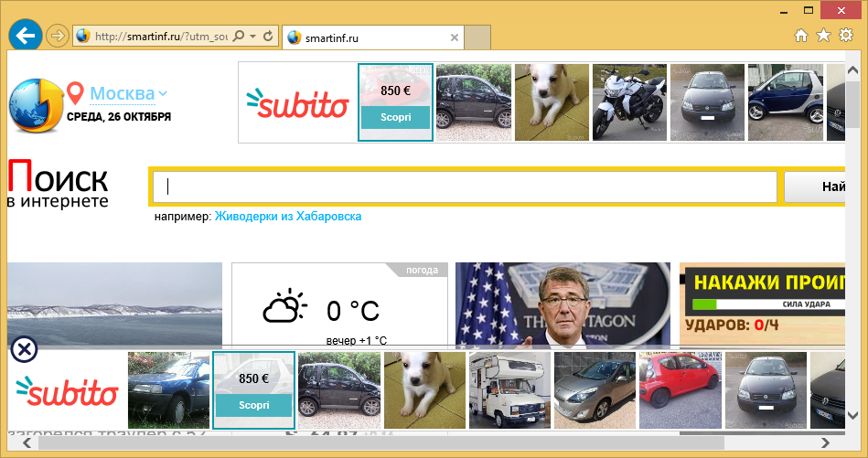This screenshot has height=458, width=868.
Task: Open the red hatchback thumbnail in bottom banner
Action: click(x=680, y=390)
